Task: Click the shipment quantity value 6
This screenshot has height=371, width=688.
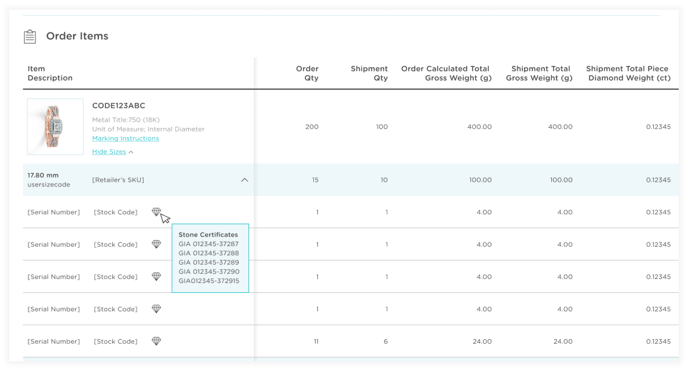Action: pyautogui.click(x=386, y=341)
